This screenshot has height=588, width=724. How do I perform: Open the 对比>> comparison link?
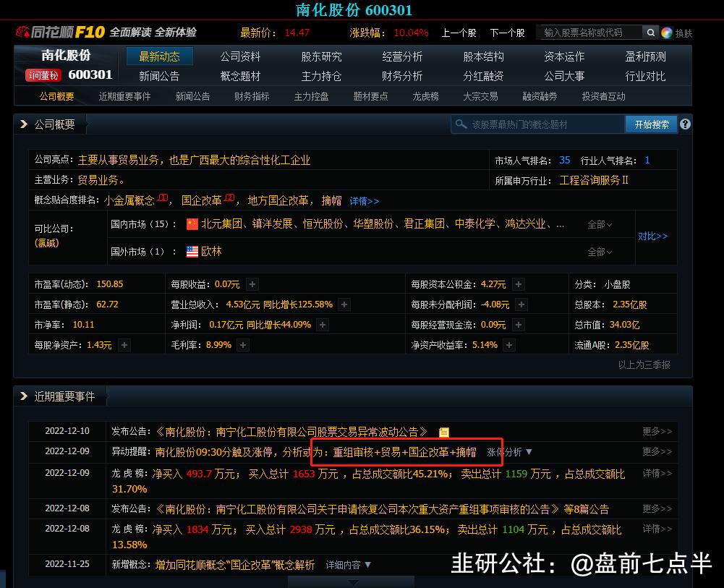pyautogui.click(x=652, y=236)
